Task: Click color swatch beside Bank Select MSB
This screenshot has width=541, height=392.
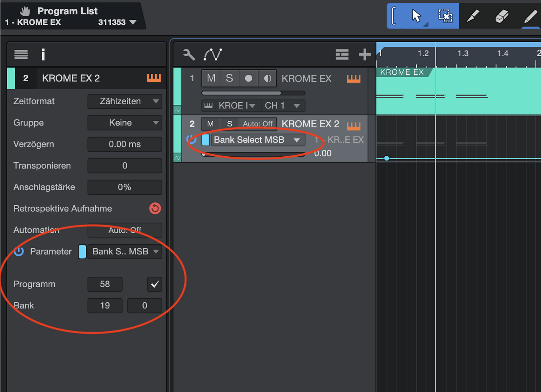Action: point(205,140)
